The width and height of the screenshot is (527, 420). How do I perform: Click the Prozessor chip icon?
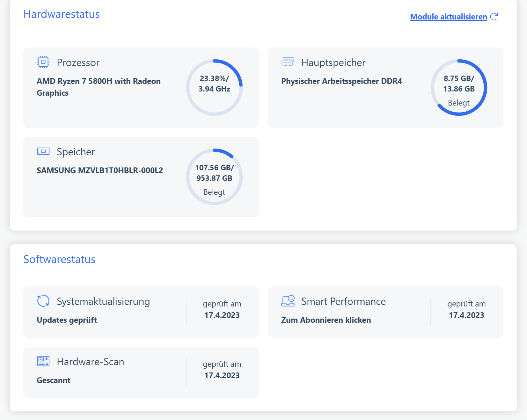coord(43,62)
